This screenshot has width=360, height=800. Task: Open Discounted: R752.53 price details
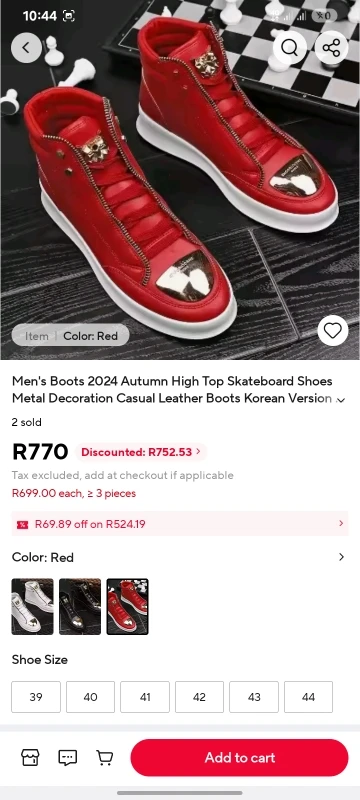pyautogui.click(x=141, y=452)
